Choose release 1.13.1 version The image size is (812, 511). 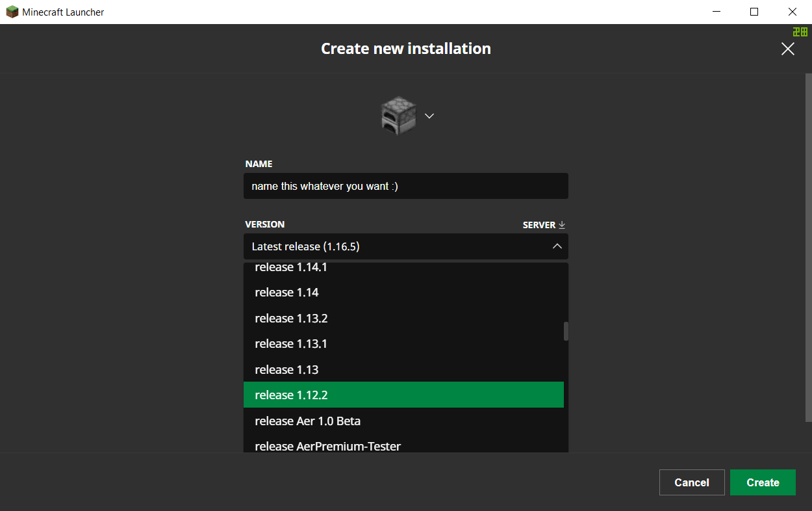pyautogui.click(x=403, y=343)
